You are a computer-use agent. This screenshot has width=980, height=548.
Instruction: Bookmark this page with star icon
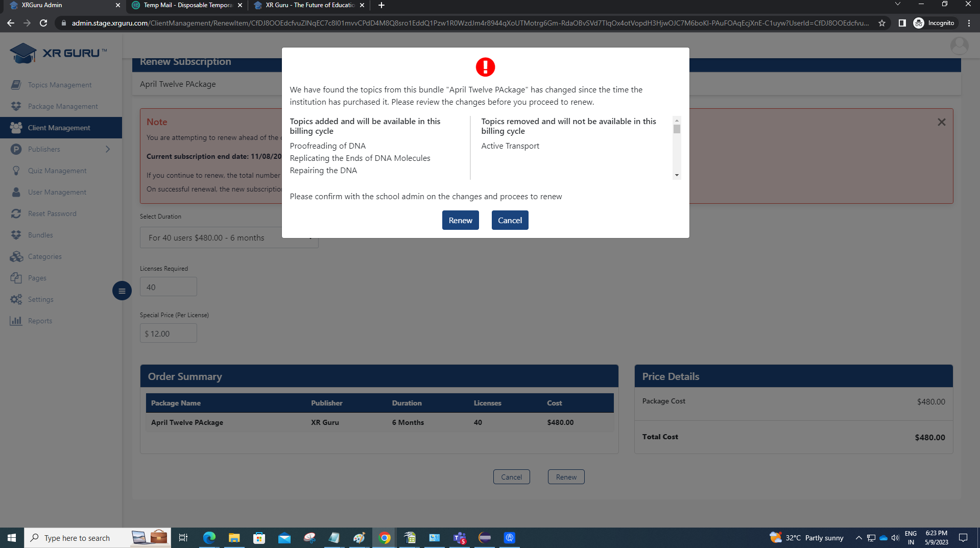(x=882, y=23)
